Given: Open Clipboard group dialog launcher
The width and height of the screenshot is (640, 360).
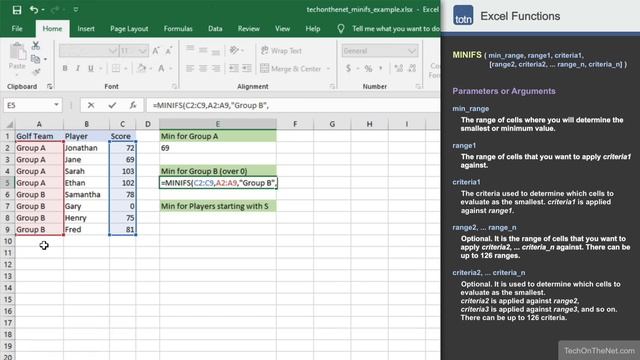Looking at the screenshot, I should (x=50, y=87).
